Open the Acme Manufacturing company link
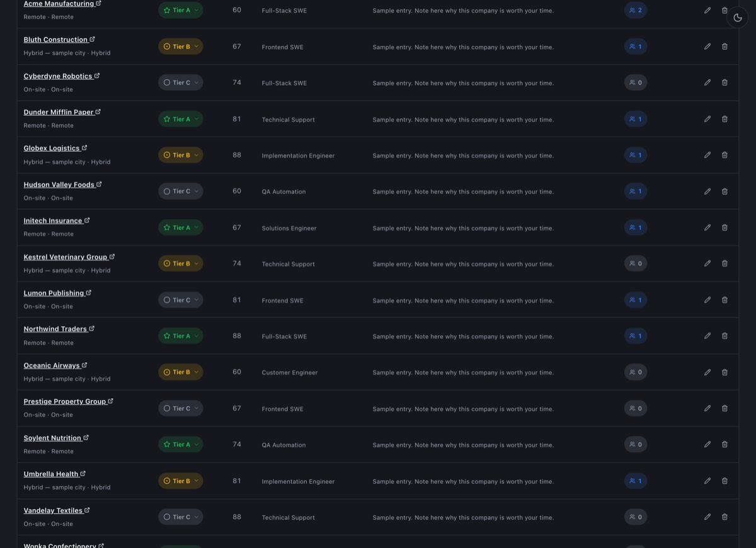 (x=62, y=4)
